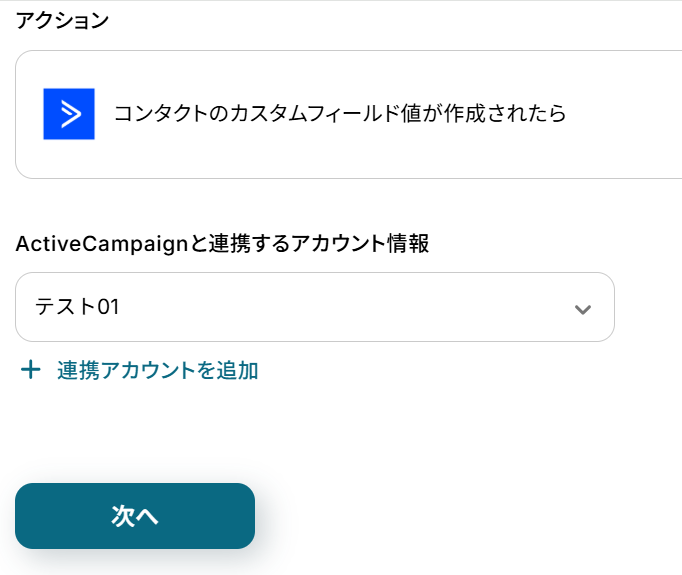Click the blue ActiveCampaign logo icon
The width and height of the screenshot is (682, 575).
coord(69,114)
